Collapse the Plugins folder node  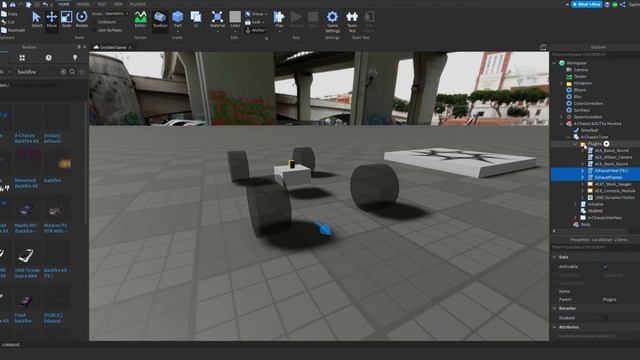coord(575,144)
